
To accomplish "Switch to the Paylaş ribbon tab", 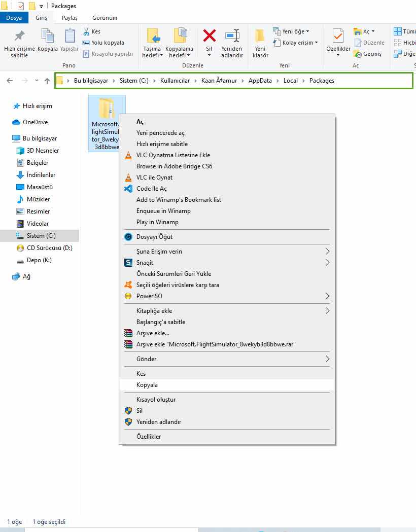I will click(x=70, y=18).
